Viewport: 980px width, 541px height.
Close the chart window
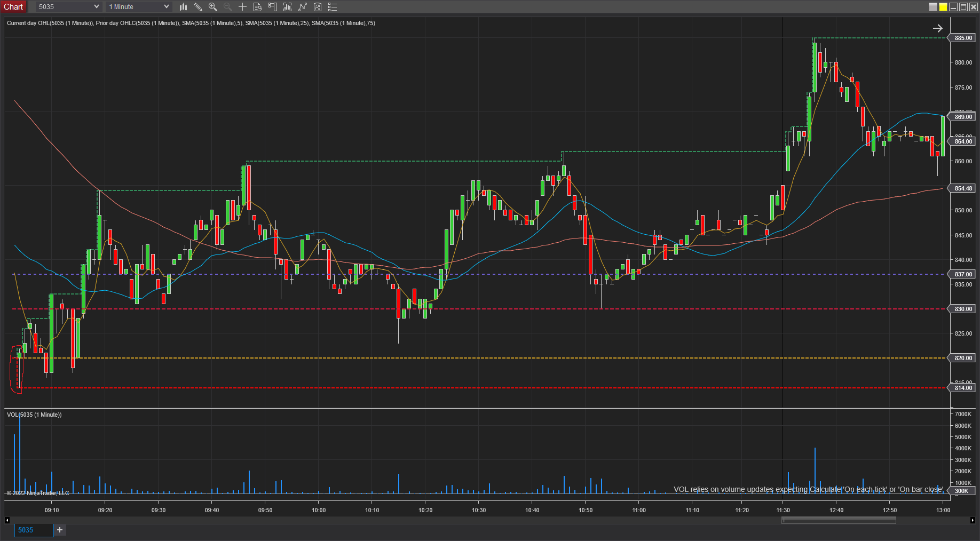point(974,7)
